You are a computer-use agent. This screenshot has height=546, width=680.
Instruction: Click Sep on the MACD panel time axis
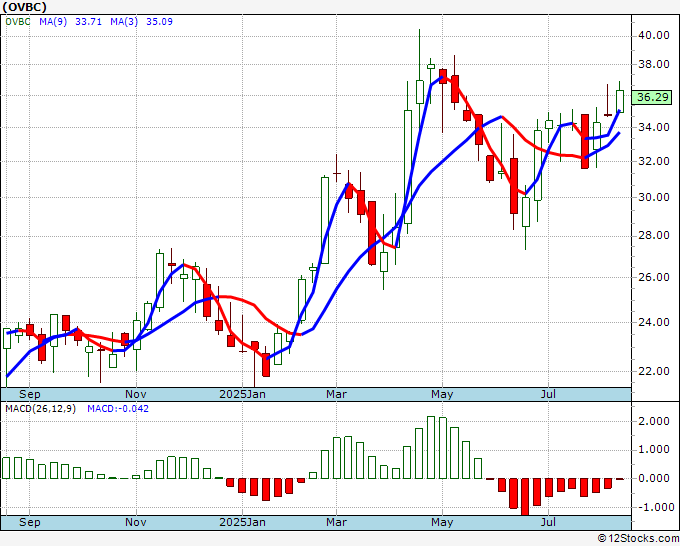(29, 522)
